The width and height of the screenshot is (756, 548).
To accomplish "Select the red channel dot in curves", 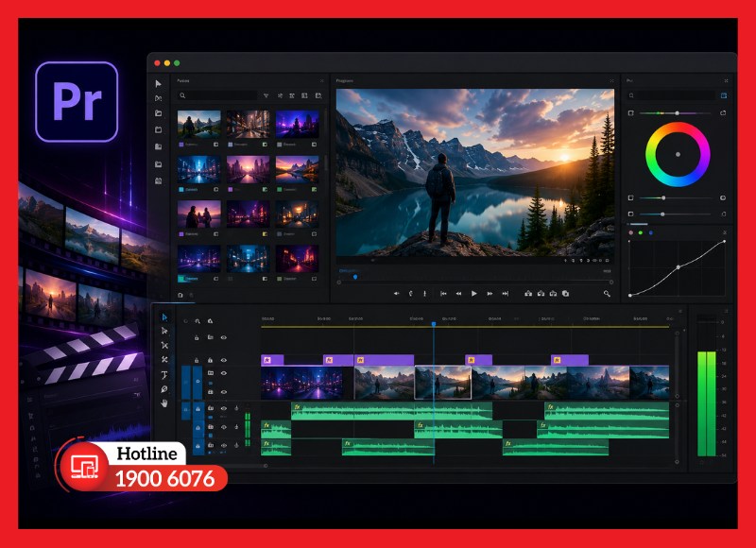I will click(x=630, y=232).
